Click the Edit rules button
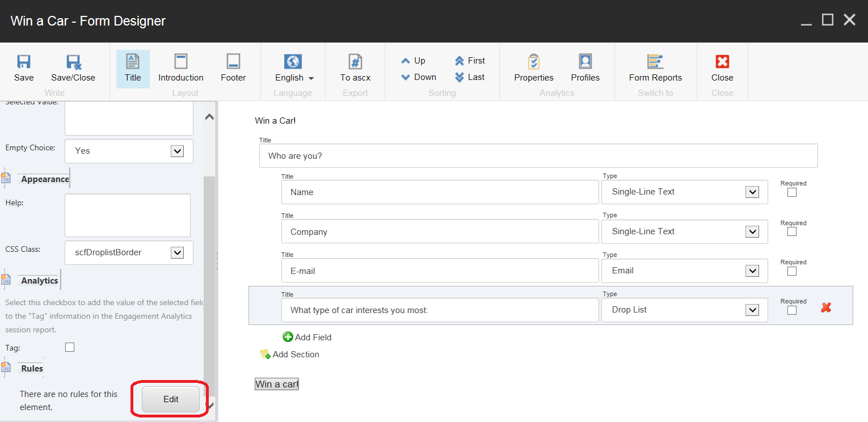The image size is (868, 422). click(x=171, y=399)
